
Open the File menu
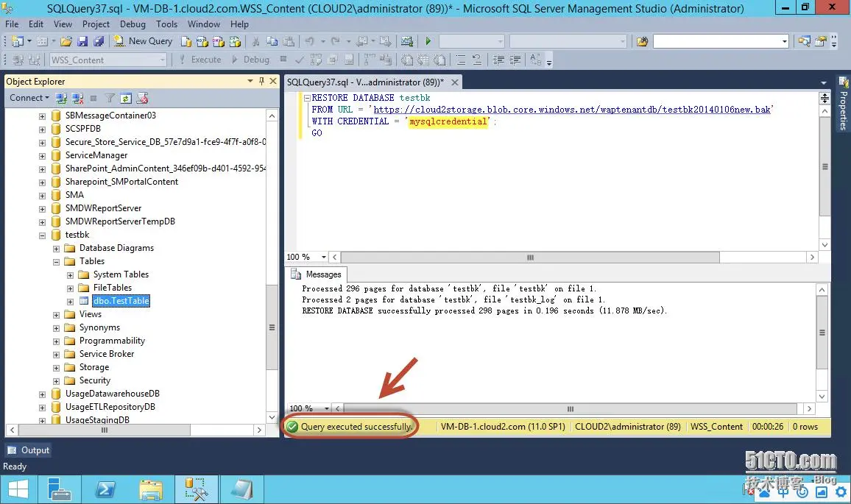11,24
